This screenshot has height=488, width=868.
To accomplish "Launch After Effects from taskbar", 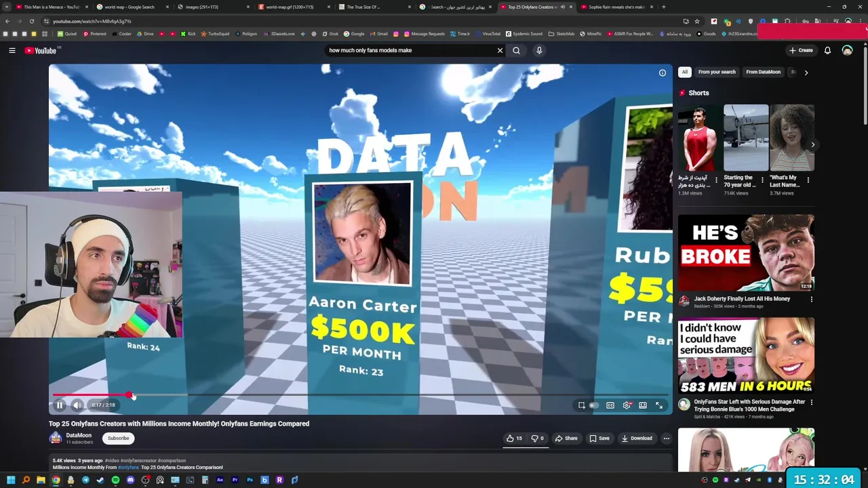I will [220, 480].
